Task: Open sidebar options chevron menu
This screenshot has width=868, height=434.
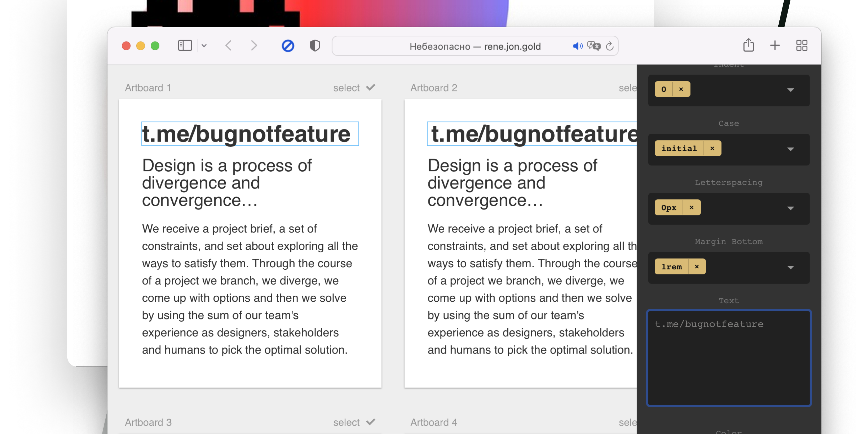Action: (x=204, y=46)
